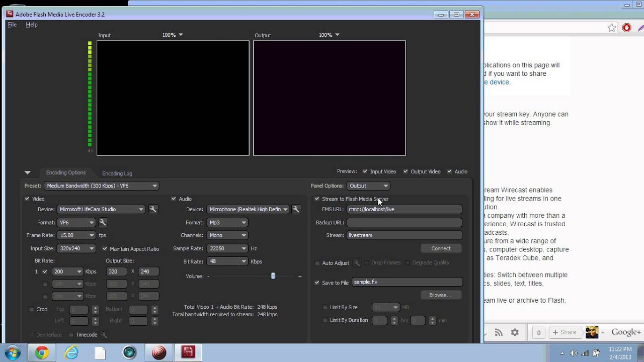
Task: Toggle the Audio preview checkbox
Action: point(449,171)
